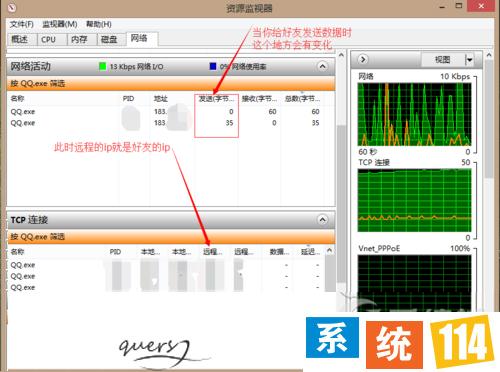Open the 帮助(H) menu
Image resolution: width=500 pixels, height=372 pixels.
point(99,24)
